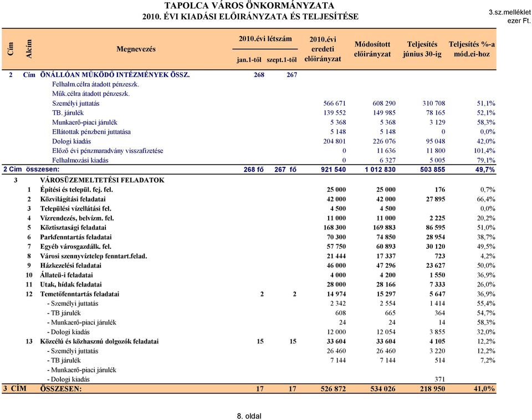Select the '2010.évi eredeti előirányzat' header
Image resolution: width=532 pixels, height=420 pixels.
(323, 49)
